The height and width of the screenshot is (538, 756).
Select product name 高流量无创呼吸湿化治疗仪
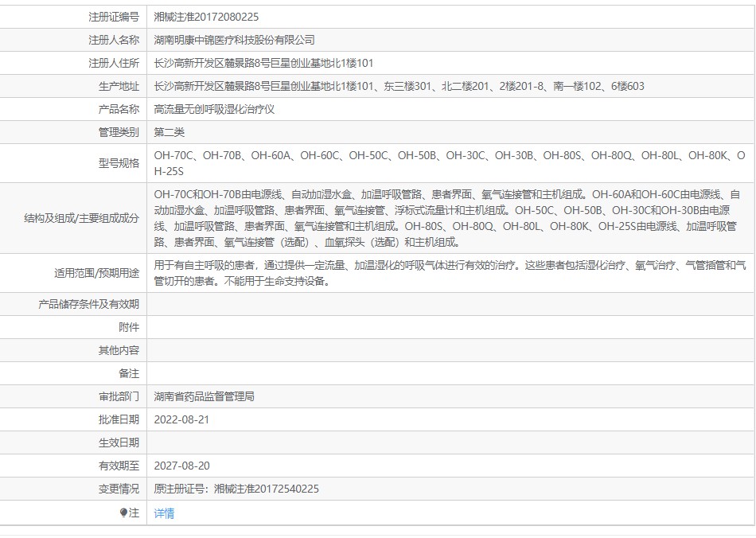pos(214,110)
